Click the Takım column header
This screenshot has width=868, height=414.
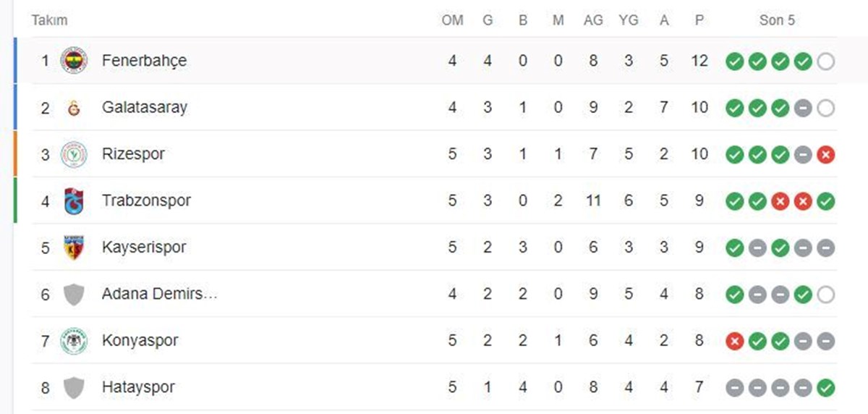[49, 20]
